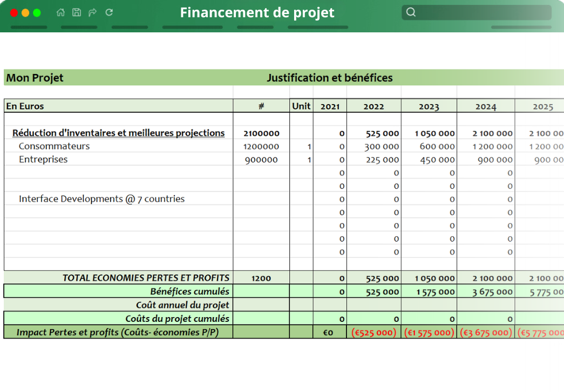This screenshot has width=564, height=392.
Task: Select the 2023 year column header
Action: [x=429, y=107]
